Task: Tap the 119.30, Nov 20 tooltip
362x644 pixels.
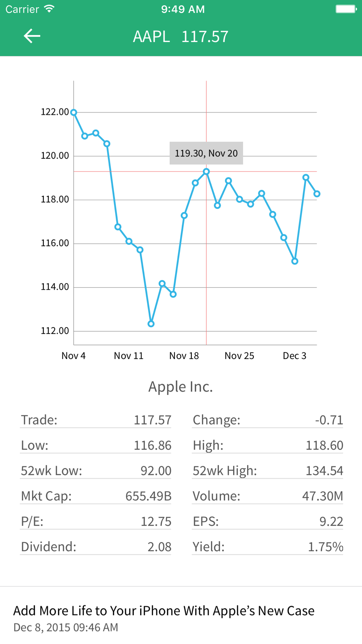Action: 206,153
